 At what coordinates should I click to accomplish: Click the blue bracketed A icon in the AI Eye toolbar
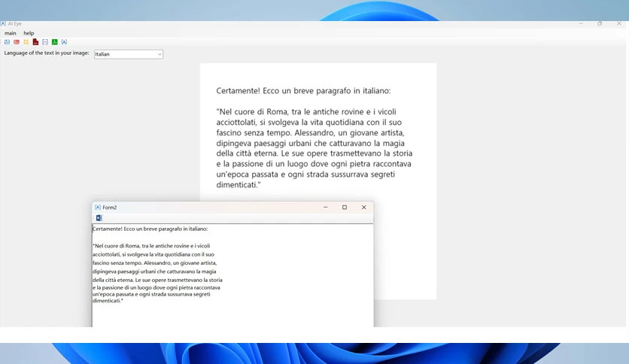(64, 42)
